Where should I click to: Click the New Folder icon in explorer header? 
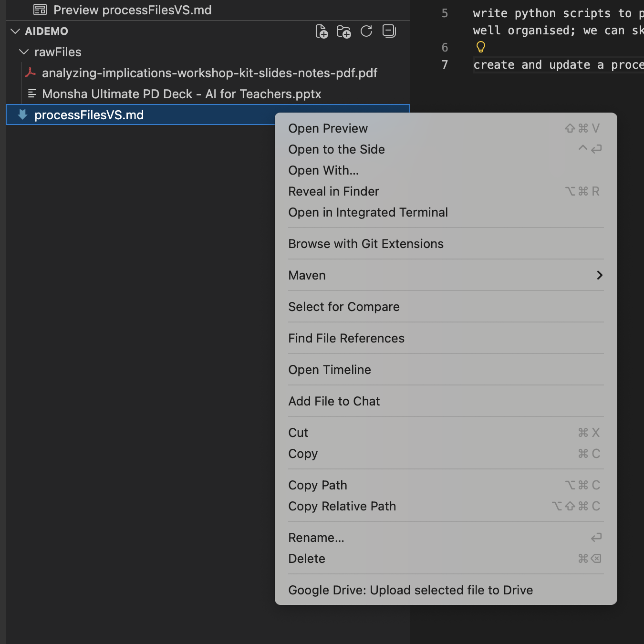tap(344, 31)
